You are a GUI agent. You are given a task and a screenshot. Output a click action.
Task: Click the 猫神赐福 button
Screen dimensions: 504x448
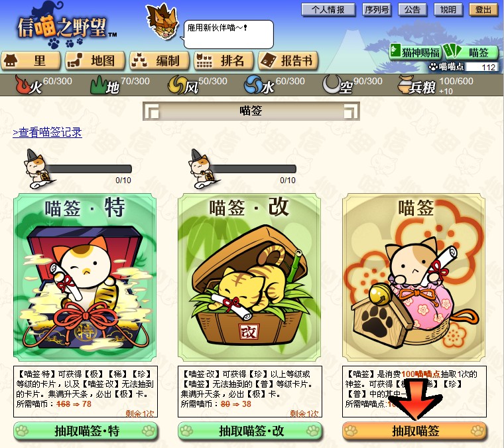tap(414, 52)
